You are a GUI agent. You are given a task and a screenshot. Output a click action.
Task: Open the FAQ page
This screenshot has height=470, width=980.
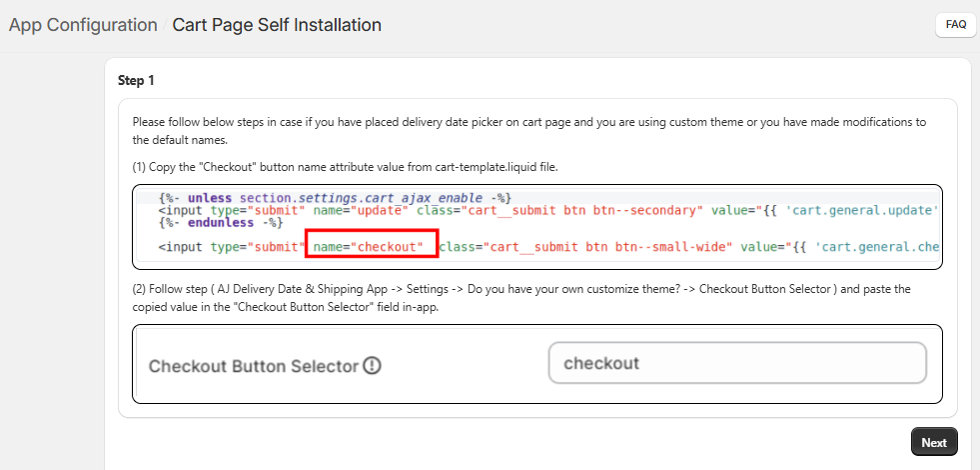tap(955, 25)
